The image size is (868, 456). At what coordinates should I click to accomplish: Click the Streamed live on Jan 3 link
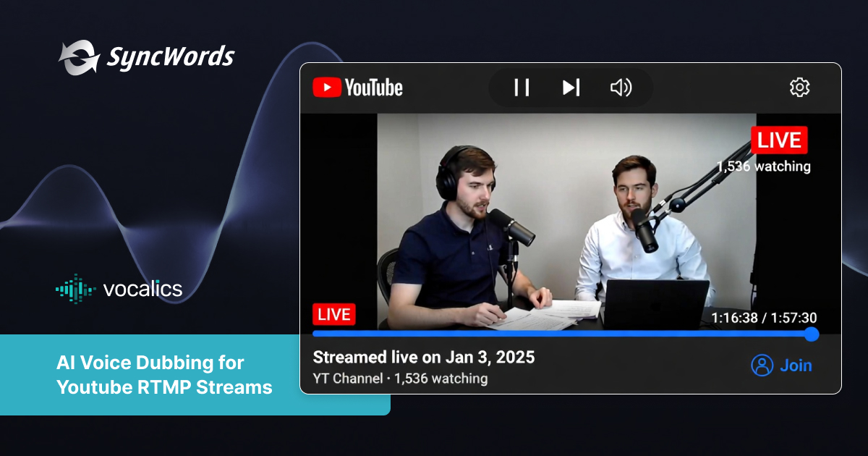[x=423, y=357]
